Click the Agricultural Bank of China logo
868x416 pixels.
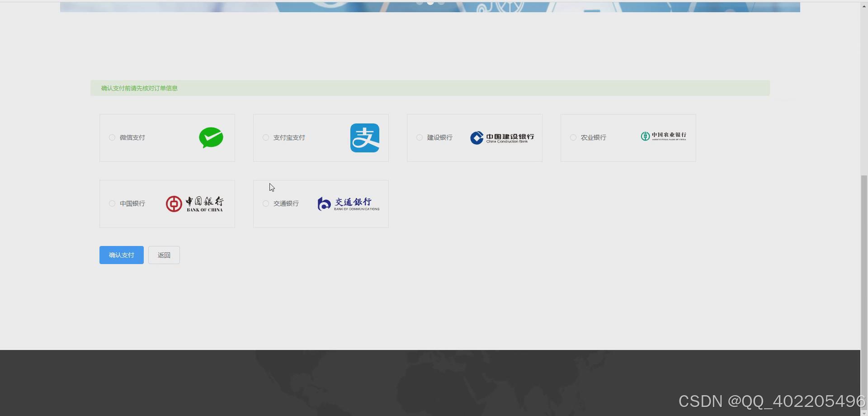(x=664, y=136)
